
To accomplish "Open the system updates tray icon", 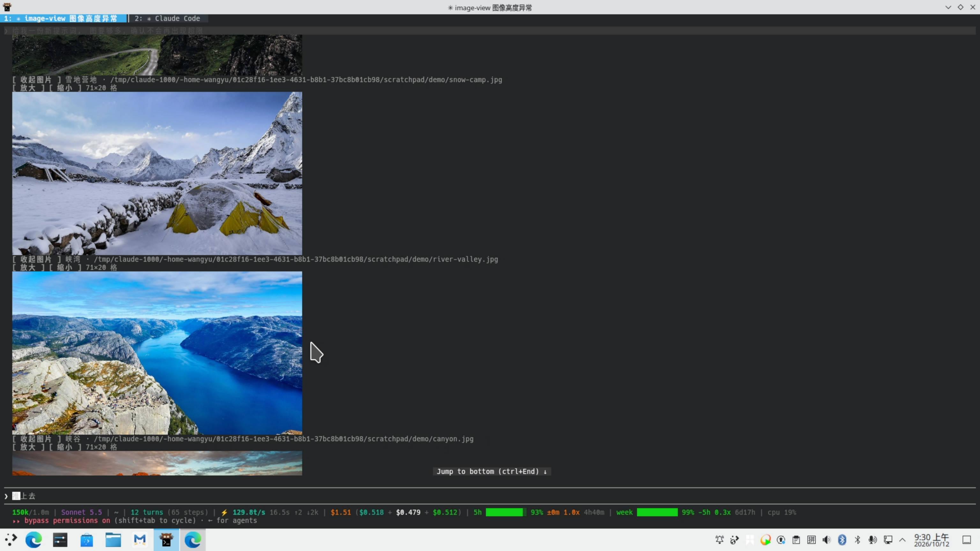I will click(781, 540).
